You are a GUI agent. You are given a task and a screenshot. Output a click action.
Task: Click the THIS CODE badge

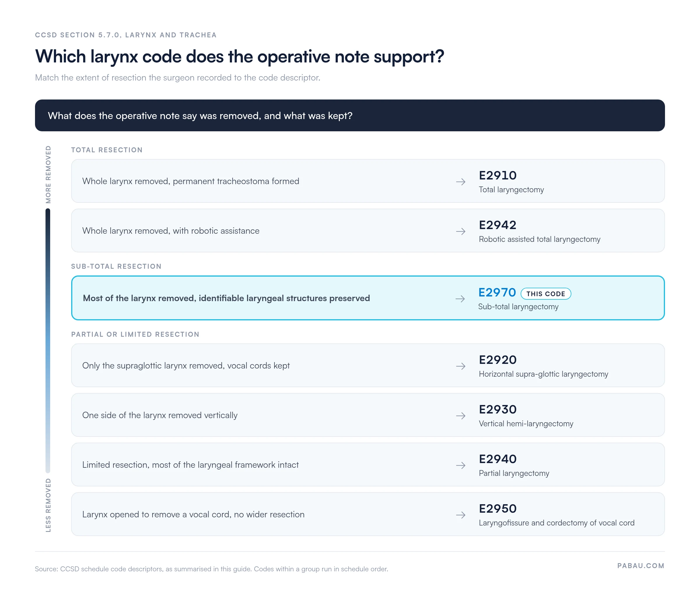tap(546, 294)
